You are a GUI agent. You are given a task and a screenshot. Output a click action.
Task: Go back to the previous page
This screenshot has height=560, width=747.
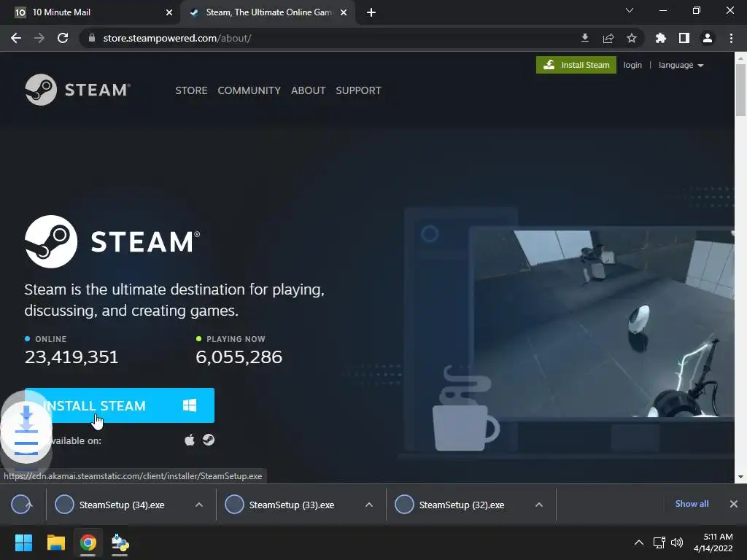[16, 38]
